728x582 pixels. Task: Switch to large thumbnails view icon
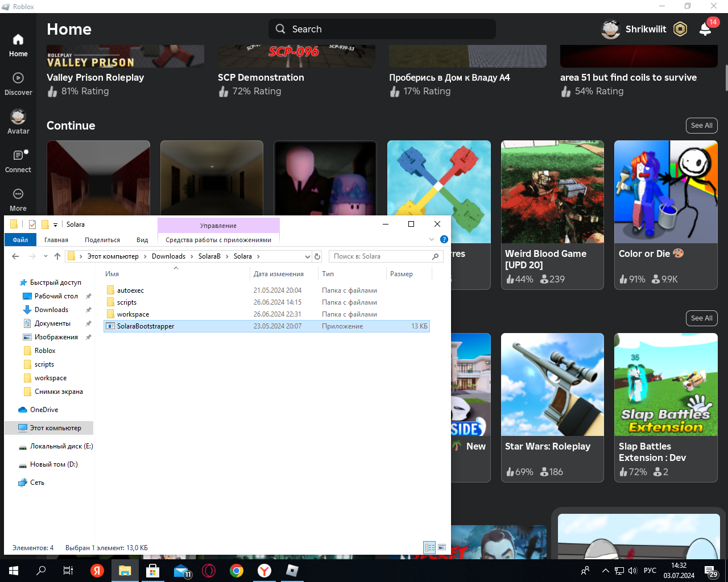tap(442, 547)
